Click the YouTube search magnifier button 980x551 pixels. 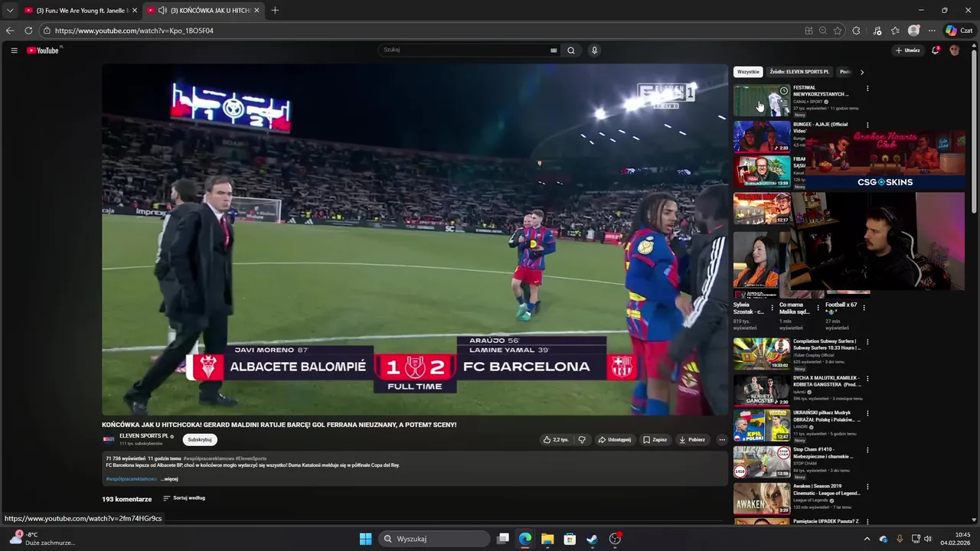[570, 51]
